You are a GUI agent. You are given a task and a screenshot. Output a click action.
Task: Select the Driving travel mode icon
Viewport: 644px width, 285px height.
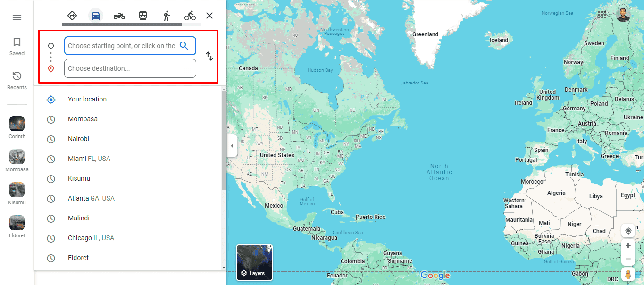[x=96, y=16]
